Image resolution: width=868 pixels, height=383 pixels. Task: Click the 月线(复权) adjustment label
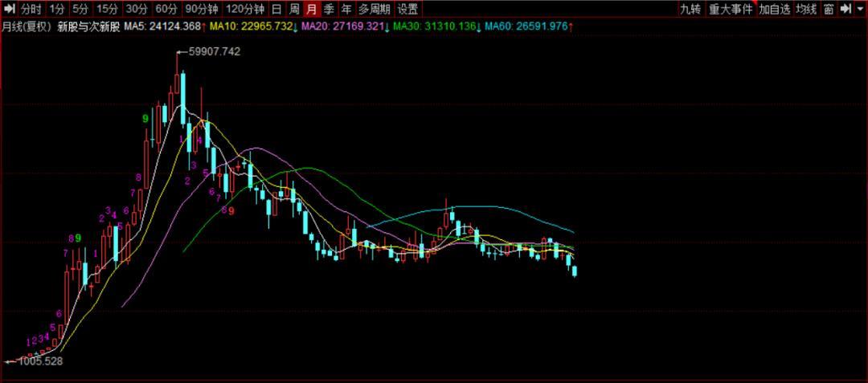[27, 26]
